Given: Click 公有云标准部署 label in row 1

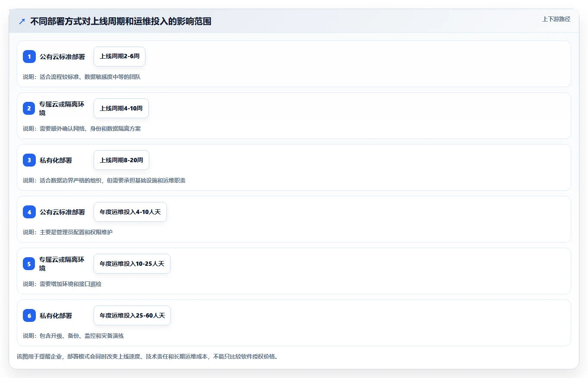Looking at the screenshot, I should click(x=63, y=57).
